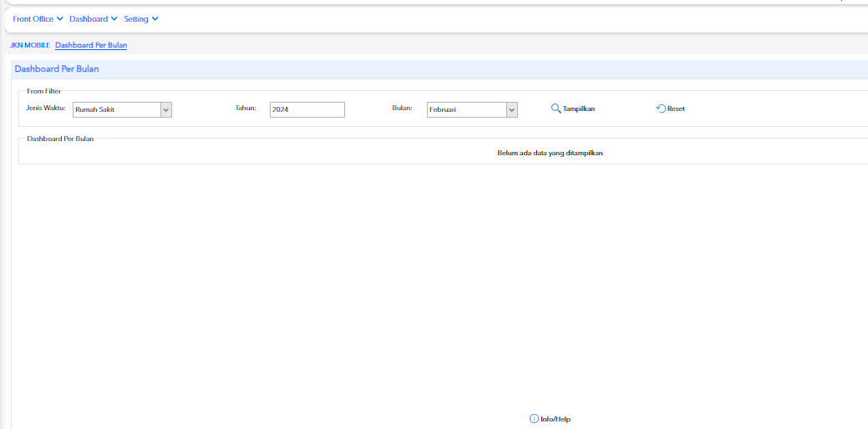Expand the Front Office chevron arrow
This screenshot has height=429, width=868.
point(60,19)
